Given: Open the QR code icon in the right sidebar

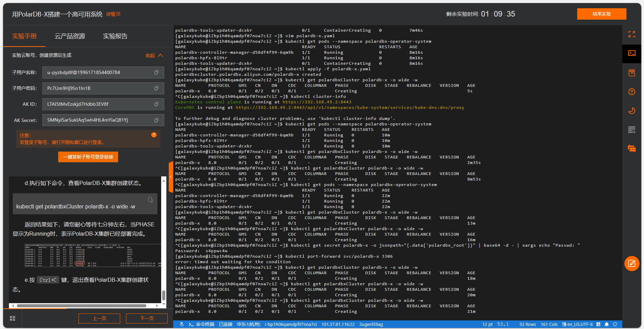Looking at the screenshot, I should tap(632, 130).
